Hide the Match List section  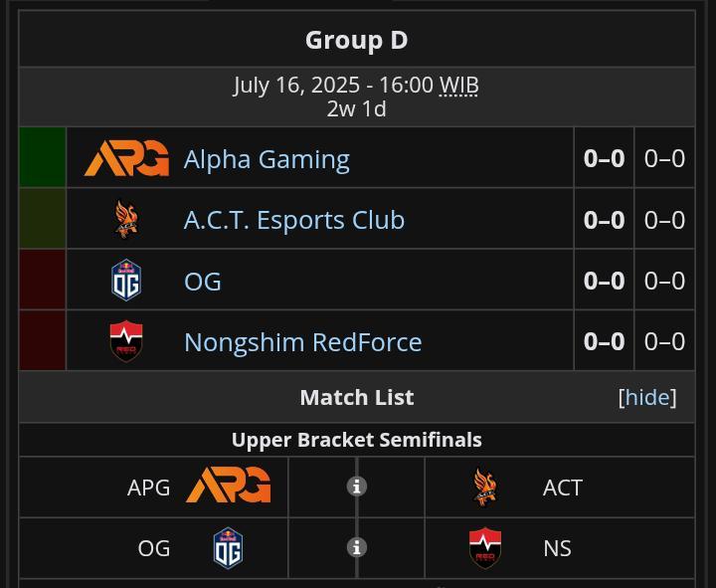click(647, 397)
